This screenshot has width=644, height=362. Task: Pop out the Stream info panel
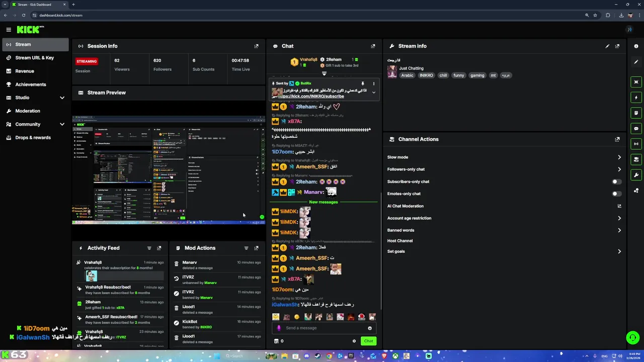[x=617, y=46]
